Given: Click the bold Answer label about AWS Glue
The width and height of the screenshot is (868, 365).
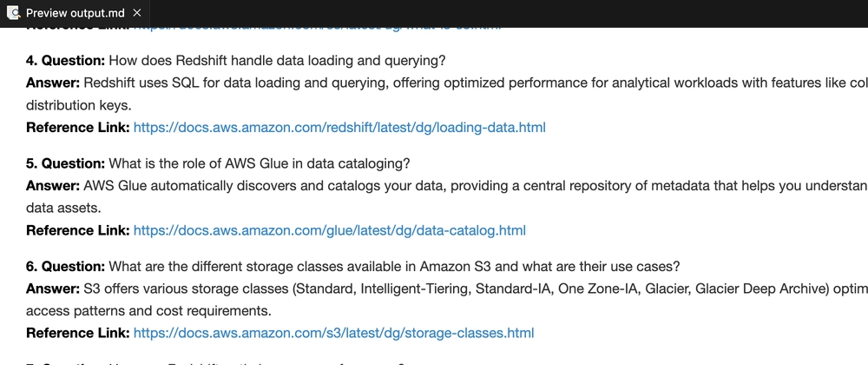Looking at the screenshot, I should tap(53, 186).
